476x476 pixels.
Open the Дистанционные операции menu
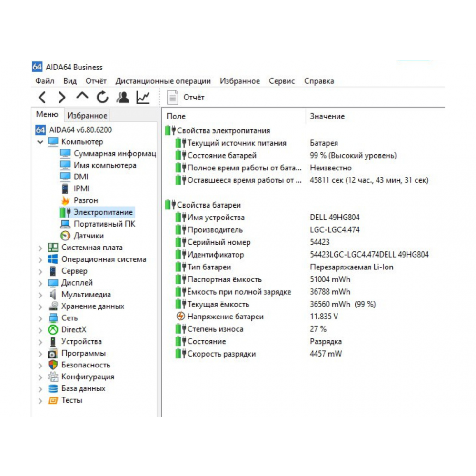[x=163, y=81]
